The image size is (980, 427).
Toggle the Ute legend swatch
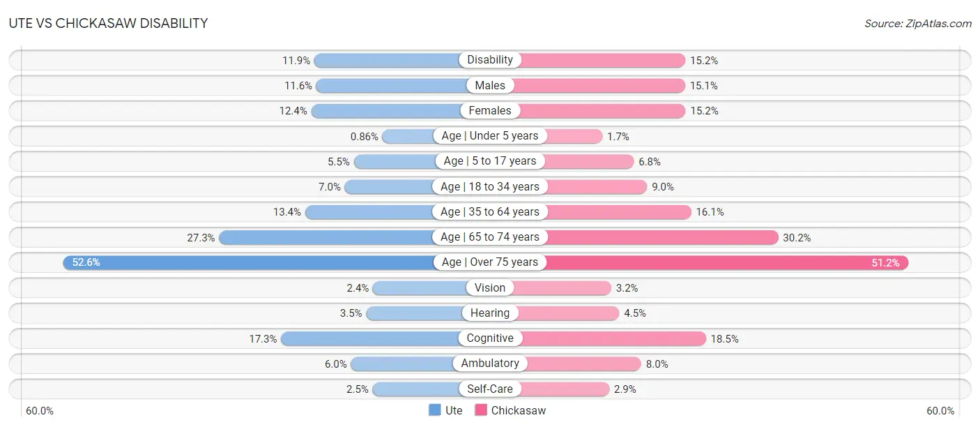(435, 410)
